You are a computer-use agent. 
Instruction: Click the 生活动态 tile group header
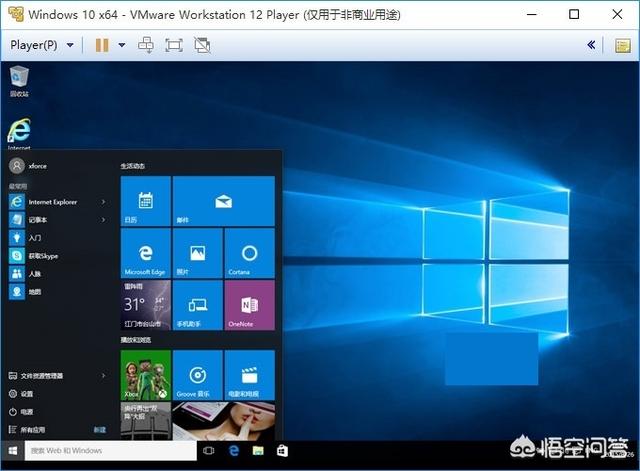[133, 166]
